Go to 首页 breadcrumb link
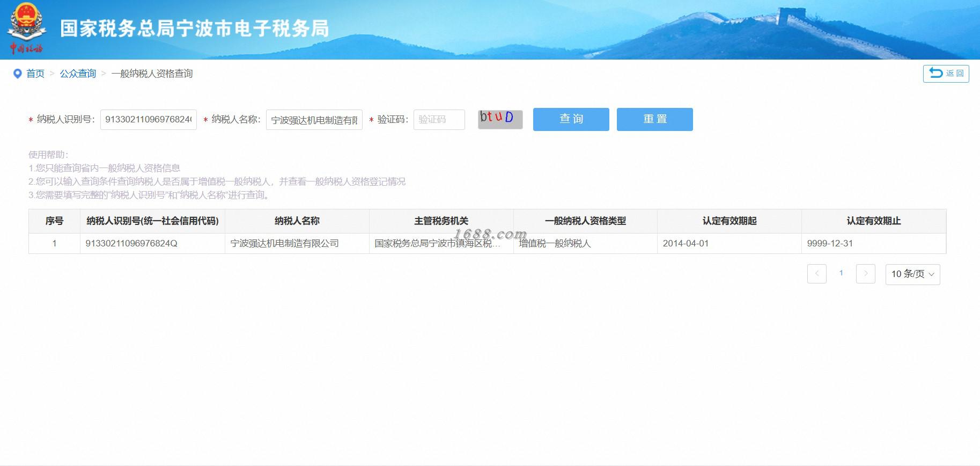Viewport: 980px width, 466px height. (x=35, y=74)
